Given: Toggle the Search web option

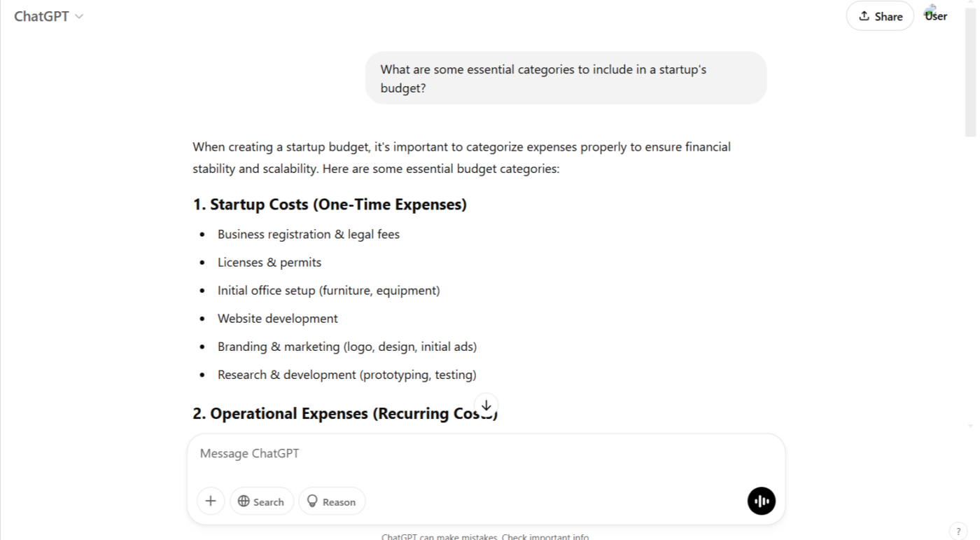Looking at the screenshot, I should (261, 501).
